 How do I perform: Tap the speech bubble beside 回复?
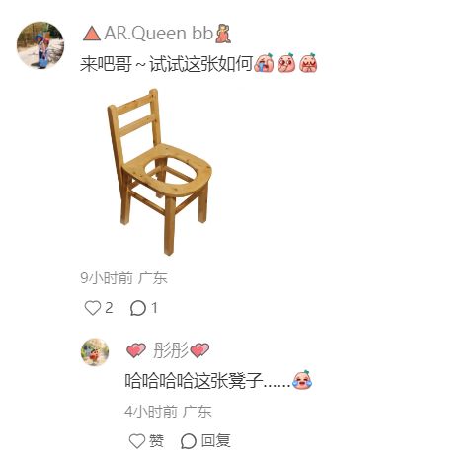(x=189, y=441)
